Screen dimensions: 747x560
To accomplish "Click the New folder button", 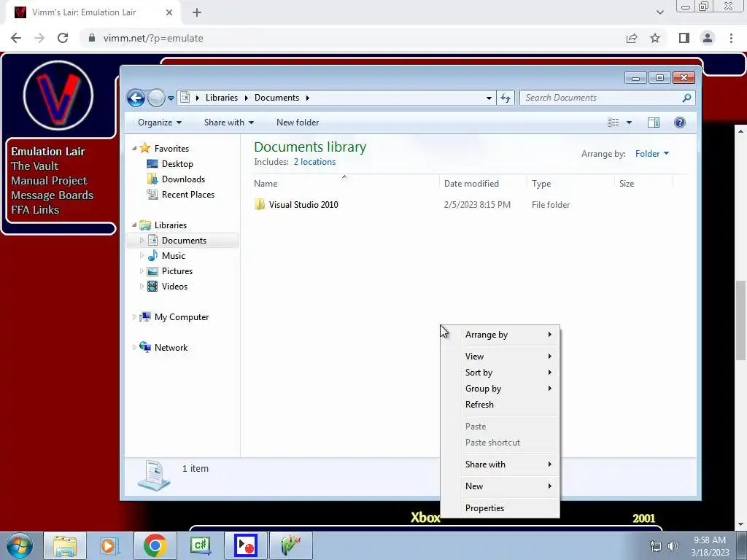I will [298, 122].
